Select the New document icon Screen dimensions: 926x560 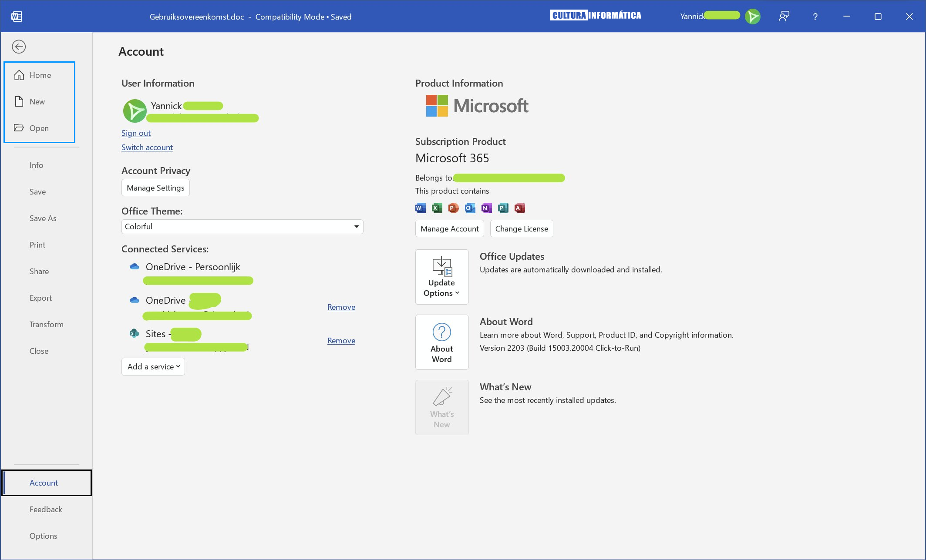(x=19, y=101)
